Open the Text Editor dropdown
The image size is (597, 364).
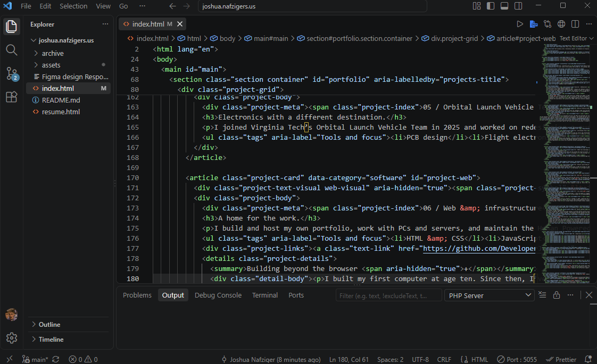point(576,38)
